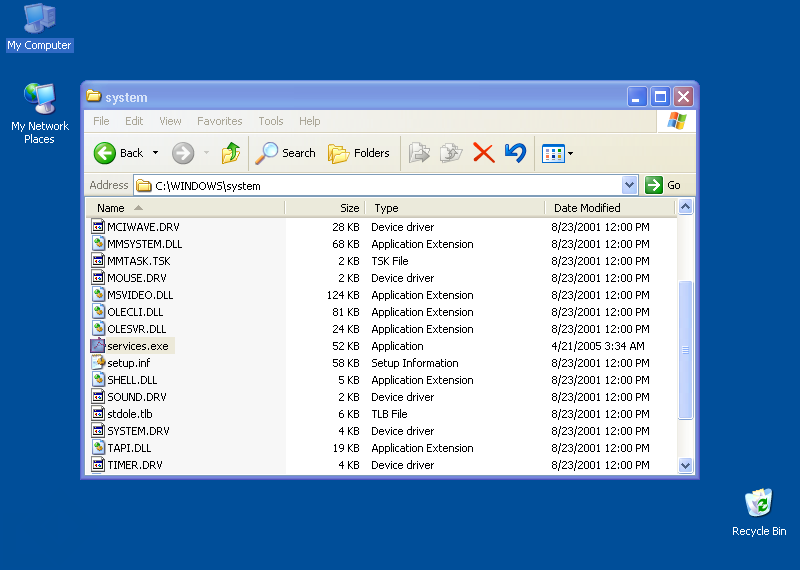
Task: Select the Recycle Bin desktop icon
Action: point(759,504)
